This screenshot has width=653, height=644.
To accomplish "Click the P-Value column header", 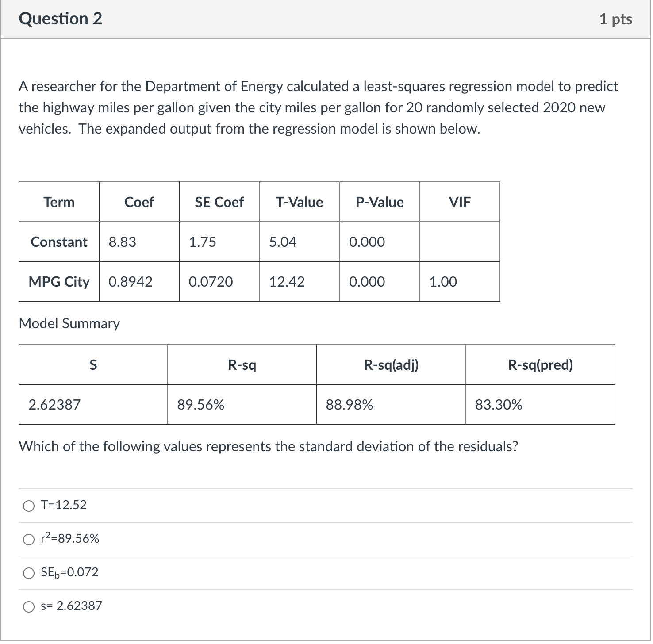I will (x=380, y=202).
